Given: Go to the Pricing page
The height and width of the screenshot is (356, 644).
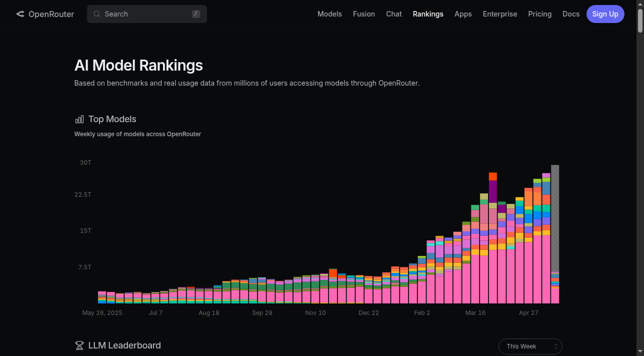Looking at the screenshot, I should tap(540, 14).
